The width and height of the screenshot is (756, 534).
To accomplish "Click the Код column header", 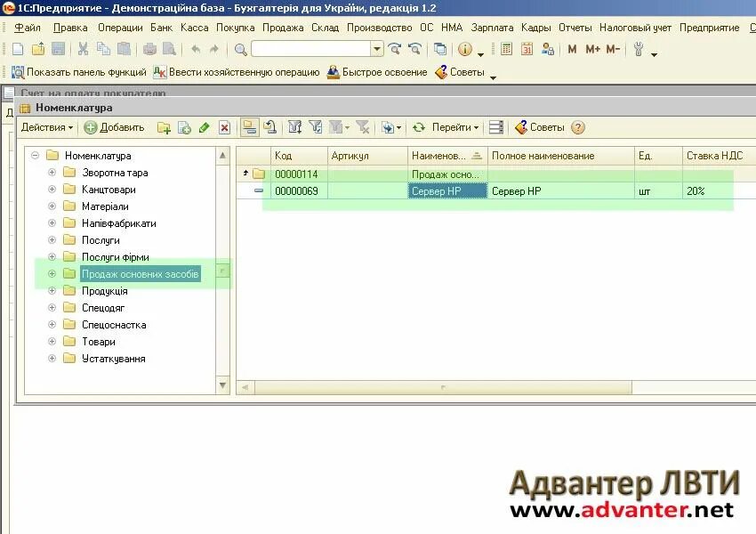I will pyautogui.click(x=299, y=156).
